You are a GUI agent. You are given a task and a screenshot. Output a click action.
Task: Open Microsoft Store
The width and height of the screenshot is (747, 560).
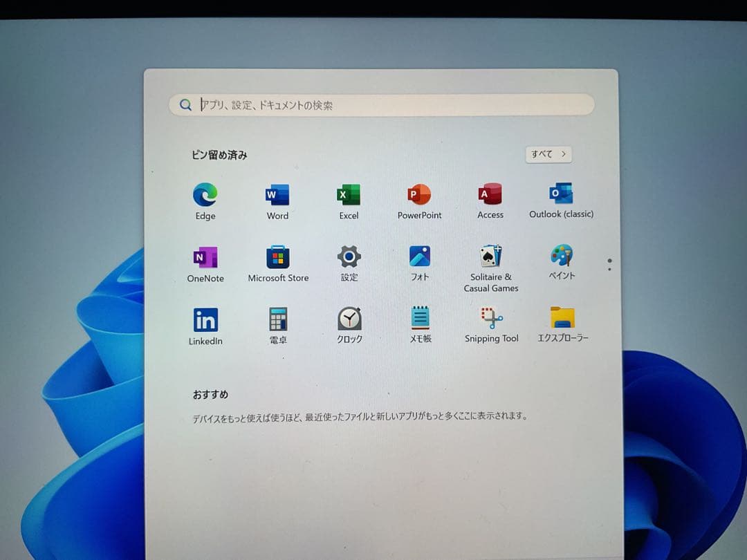278,264
